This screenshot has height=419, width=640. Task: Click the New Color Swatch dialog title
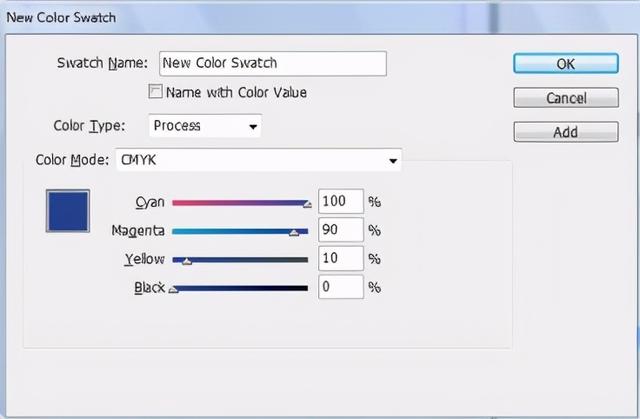tap(61, 18)
